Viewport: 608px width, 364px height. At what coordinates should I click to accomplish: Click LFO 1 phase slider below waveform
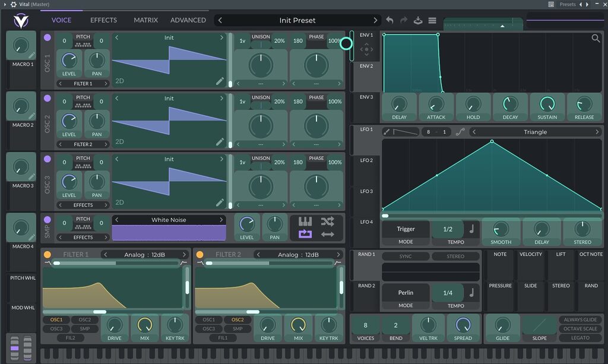(x=492, y=216)
